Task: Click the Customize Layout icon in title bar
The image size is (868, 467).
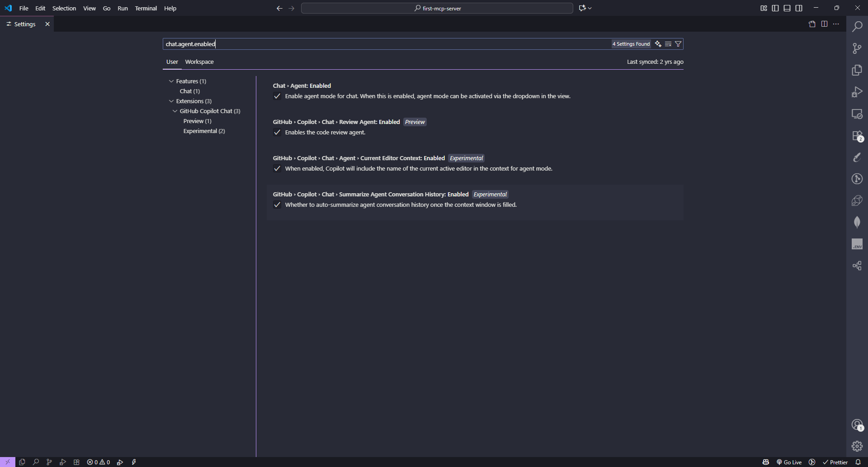Action: tap(764, 8)
